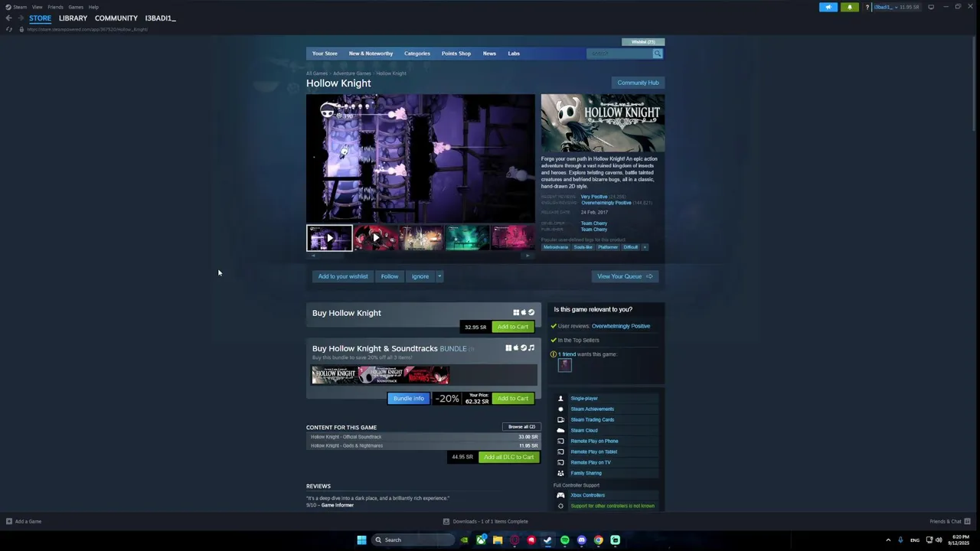Click Add all DLC to Cart
This screenshot has height=551, width=980.
(509, 457)
